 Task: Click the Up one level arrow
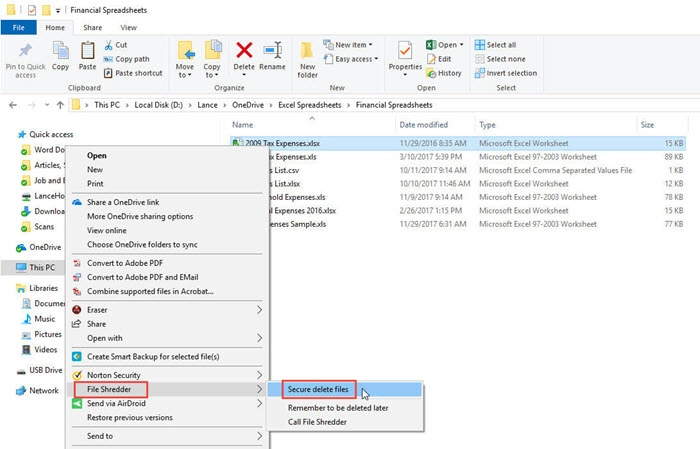coord(60,105)
